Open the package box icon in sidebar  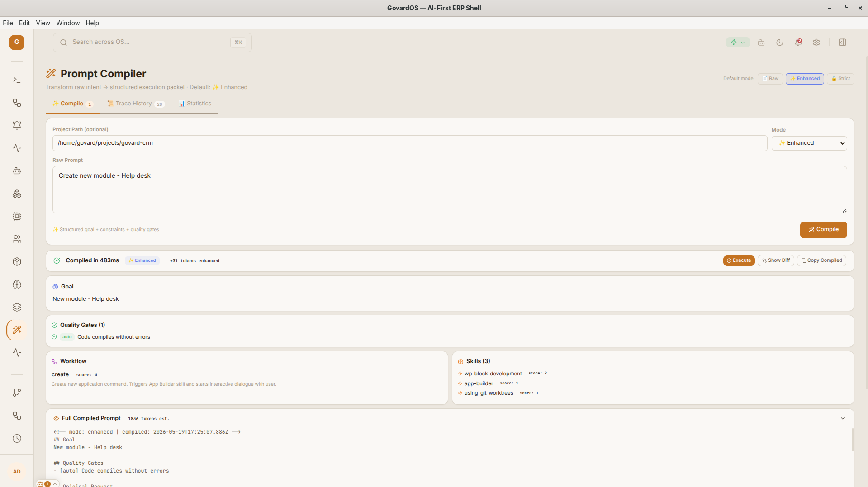(x=17, y=262)
